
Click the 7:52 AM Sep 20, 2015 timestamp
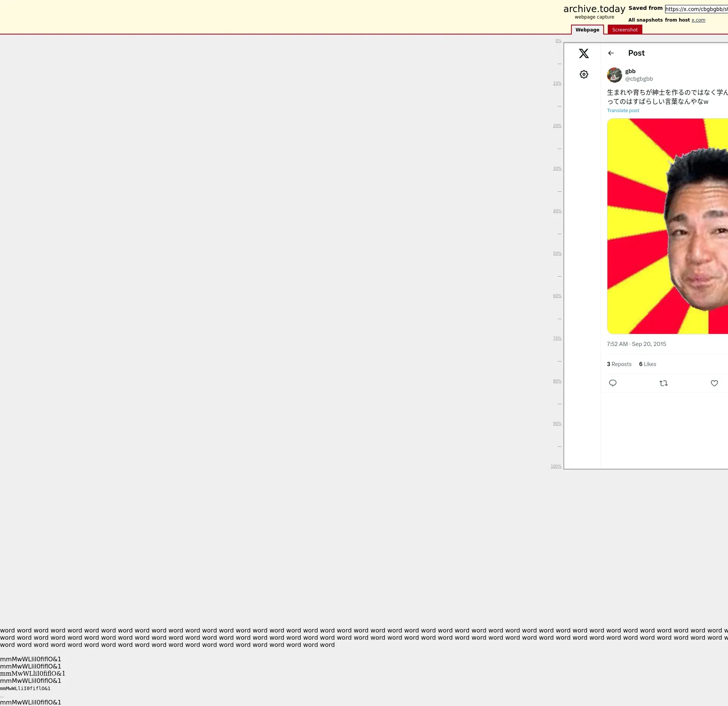pyautogui.click(x=636, y=344)
